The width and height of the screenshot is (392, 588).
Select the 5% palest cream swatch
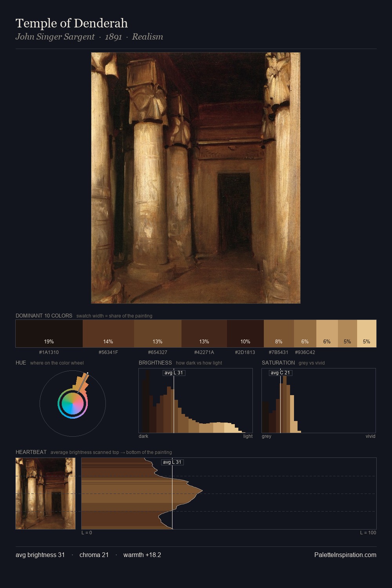pyautogui.click(x=367, y=334)
